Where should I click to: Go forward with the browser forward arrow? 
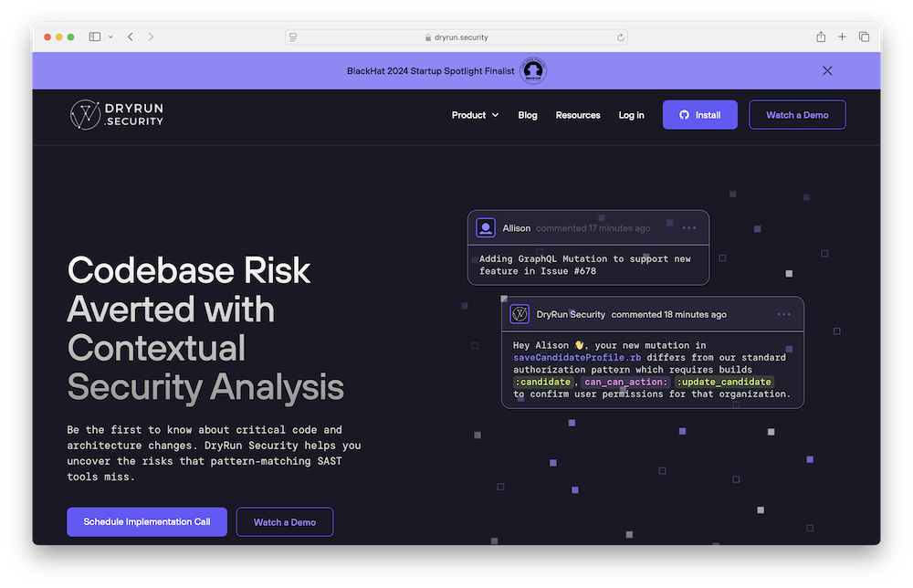(151, 37)
